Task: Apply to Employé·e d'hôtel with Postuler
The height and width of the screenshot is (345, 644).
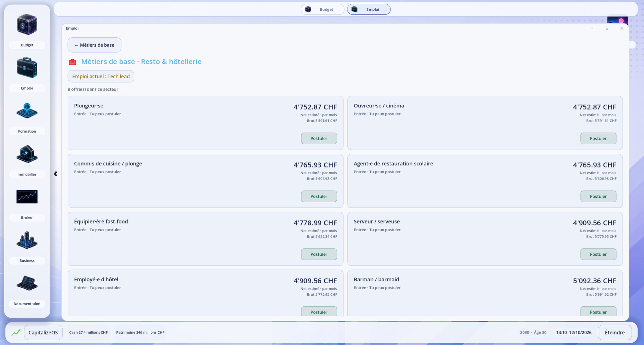Action: coord(319,311)
